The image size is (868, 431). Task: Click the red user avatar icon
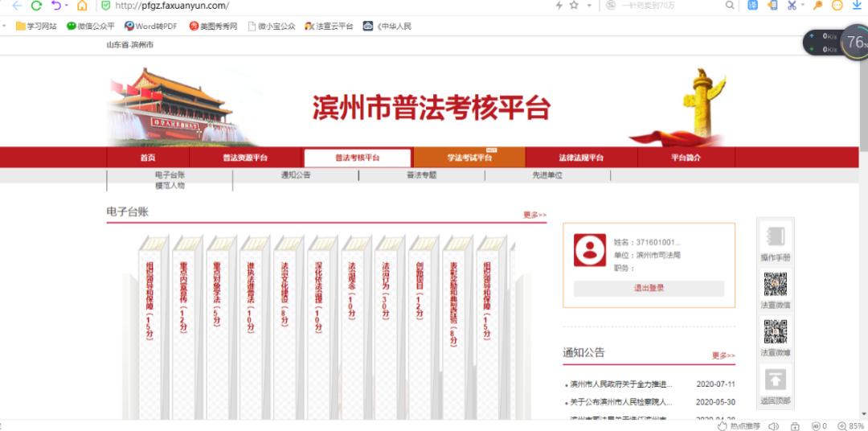click(x=590, y=250)
